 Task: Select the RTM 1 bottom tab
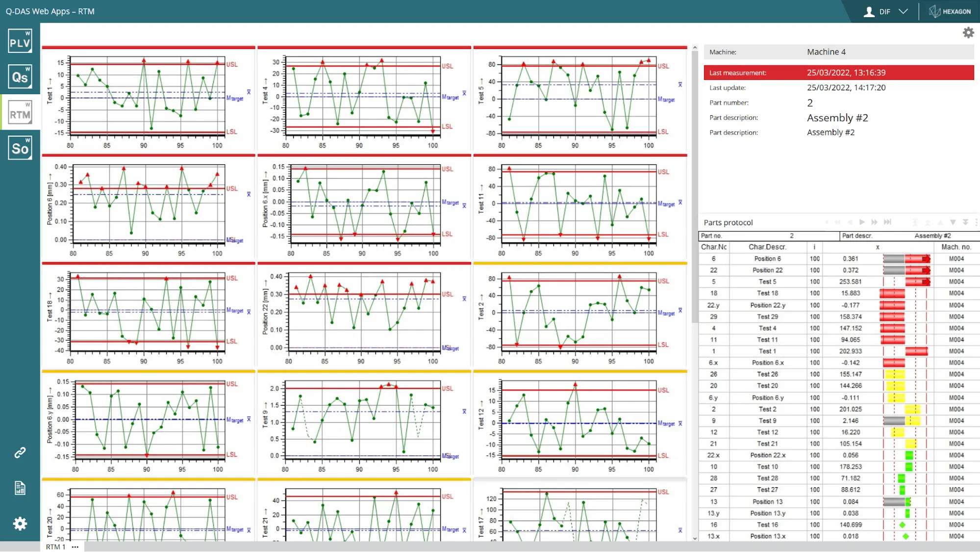(55, 547)
